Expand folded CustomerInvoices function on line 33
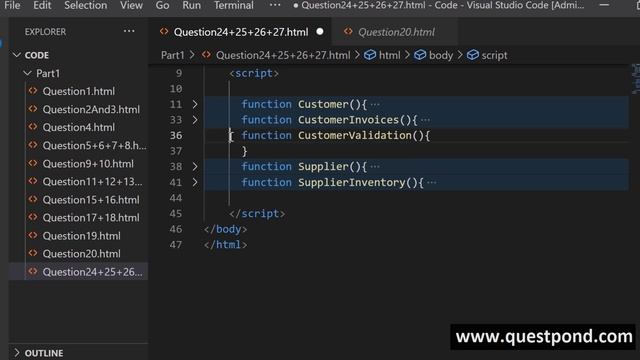Image resolution: width=640 pixels, height=360 pixels. (195, 120)
